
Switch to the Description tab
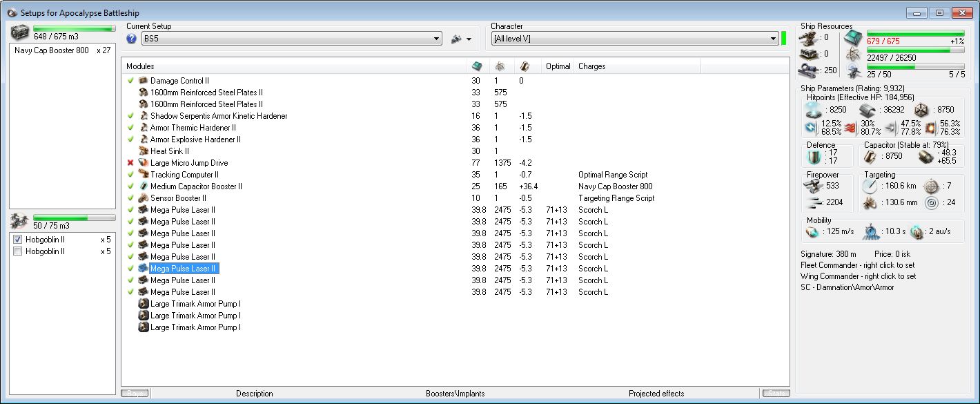[255, 394]
